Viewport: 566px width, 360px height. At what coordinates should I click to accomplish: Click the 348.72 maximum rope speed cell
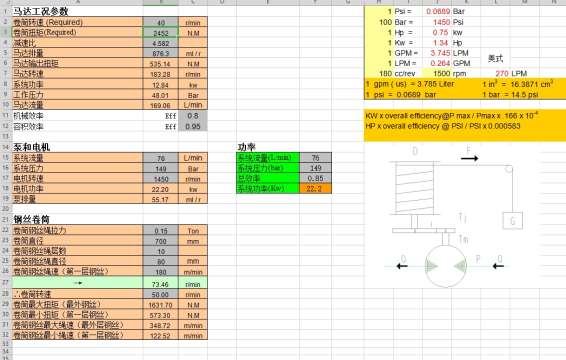point(161,325)
